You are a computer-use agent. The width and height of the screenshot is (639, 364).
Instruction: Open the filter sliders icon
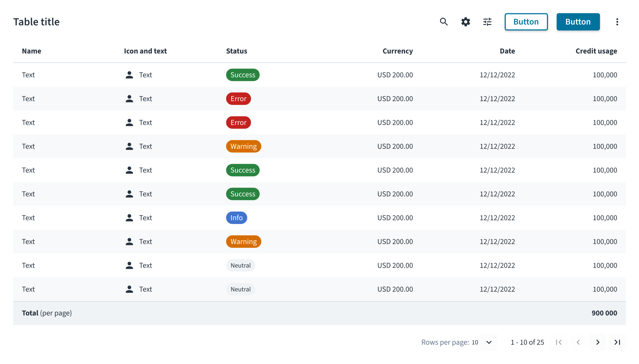[487, 22]
